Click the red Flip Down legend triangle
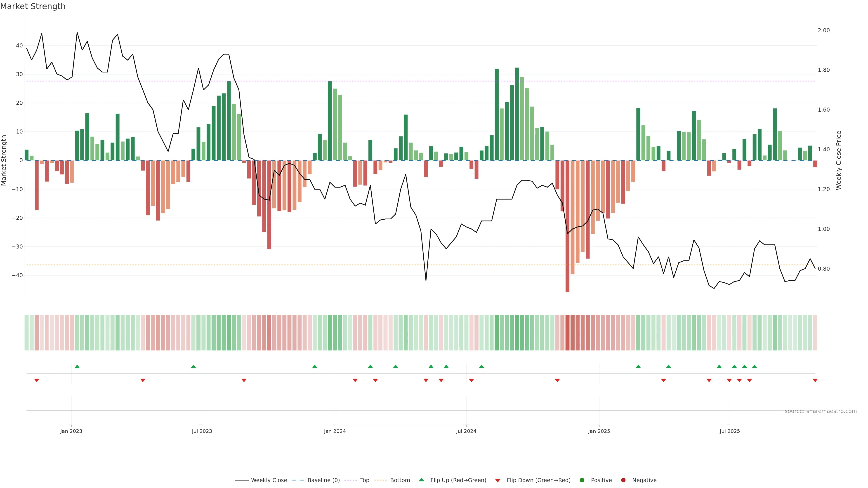868x488 pixels. tap(498, 480)
